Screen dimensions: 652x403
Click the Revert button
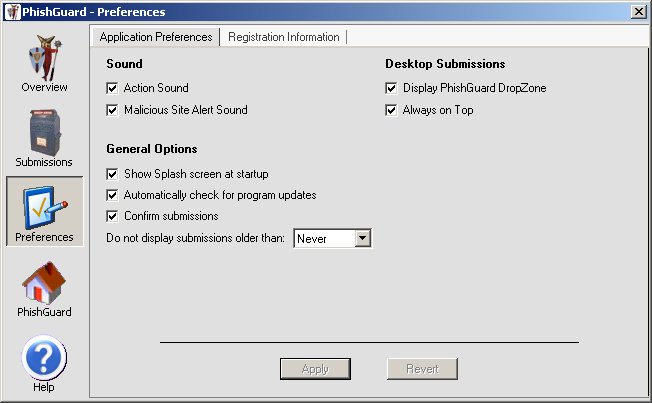coord(422,369)
